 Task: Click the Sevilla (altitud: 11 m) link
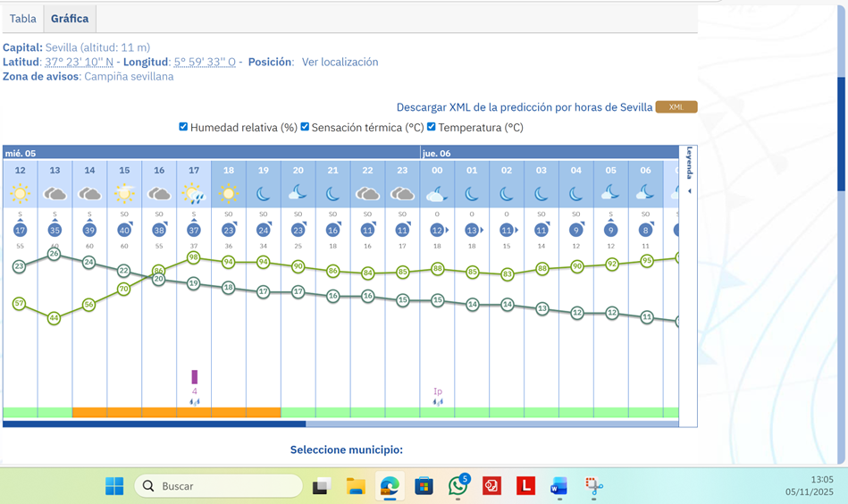[97, 47]
